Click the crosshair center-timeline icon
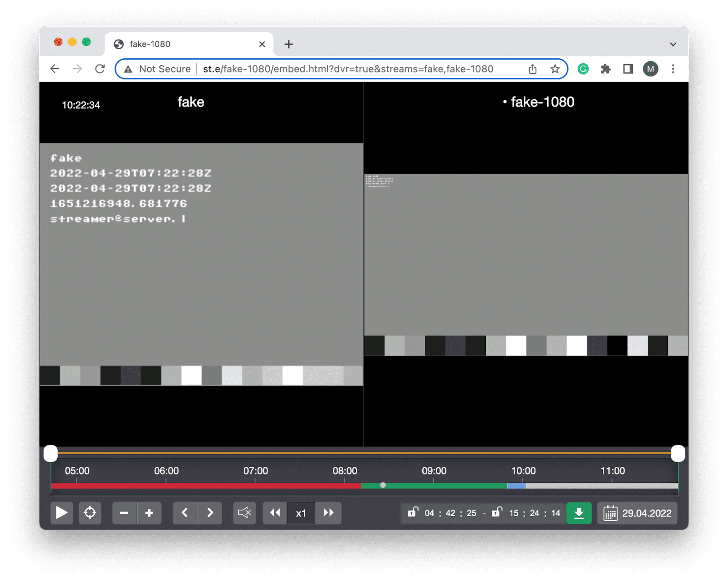The width and height of the screenshot is (728, 582). [90, 513]
